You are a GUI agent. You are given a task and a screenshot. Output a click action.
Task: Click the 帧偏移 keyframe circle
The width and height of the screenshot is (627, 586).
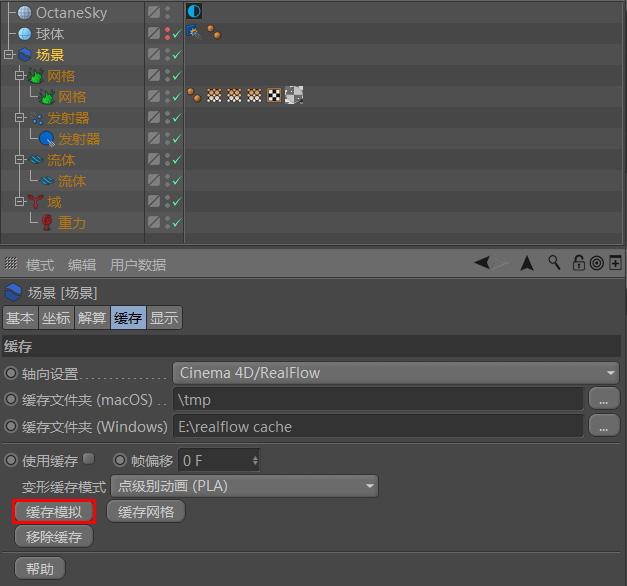[x=120, y=460]
